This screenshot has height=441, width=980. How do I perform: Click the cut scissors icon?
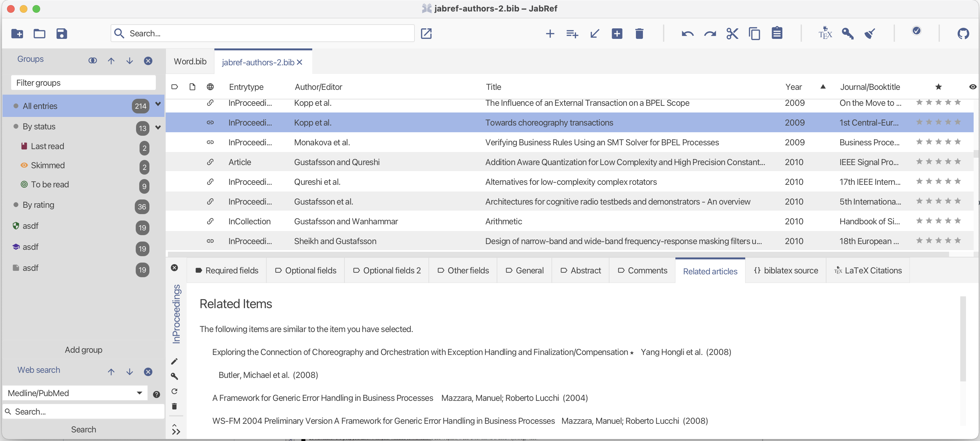[732, 33]
